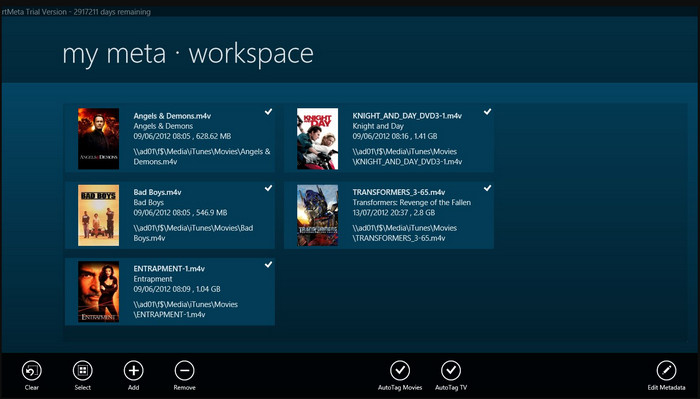Click '09/06/2012 08:16 , 1.41 GB' details
Image resolution: width=700 pixels, height=399 pixels.
pos(395,136)
